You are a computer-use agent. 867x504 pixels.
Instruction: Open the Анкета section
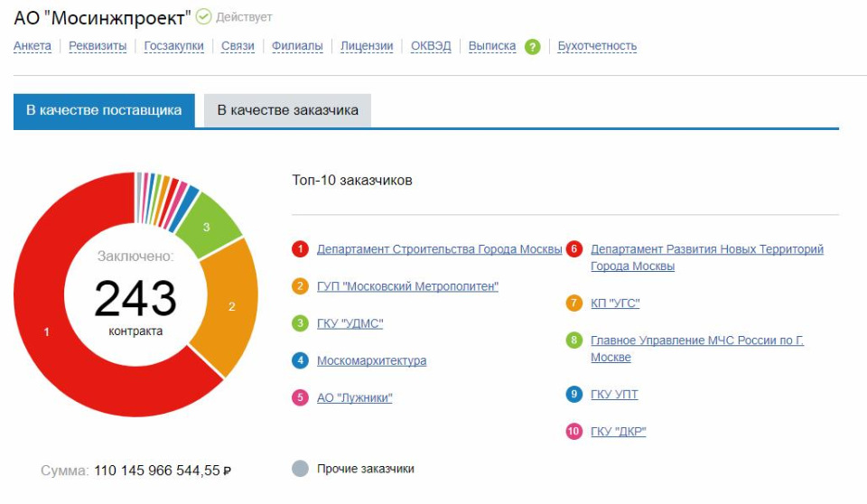coord(33,46)
